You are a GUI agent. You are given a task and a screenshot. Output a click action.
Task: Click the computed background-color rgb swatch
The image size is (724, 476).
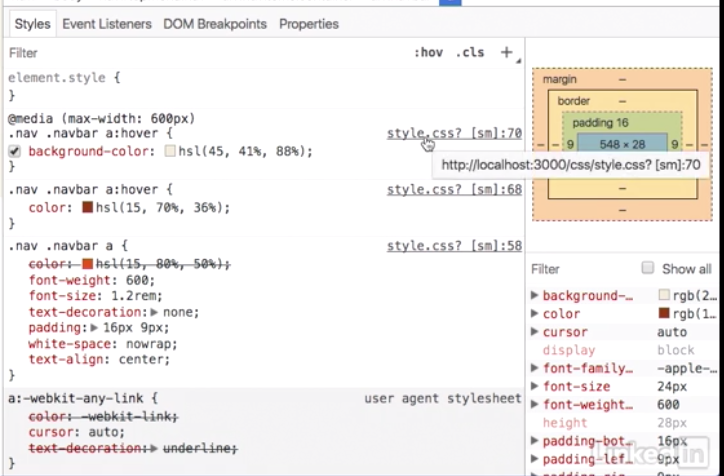(x=664, y=295)
